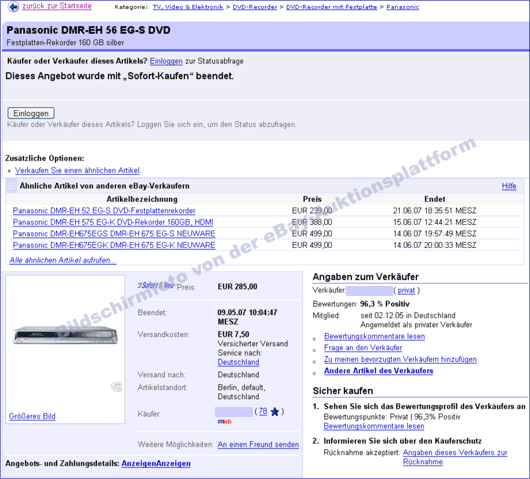Viewport: 530px width, 479px height.
Task: Select the price 'EUR 285,00'
Action: [237, 287]
